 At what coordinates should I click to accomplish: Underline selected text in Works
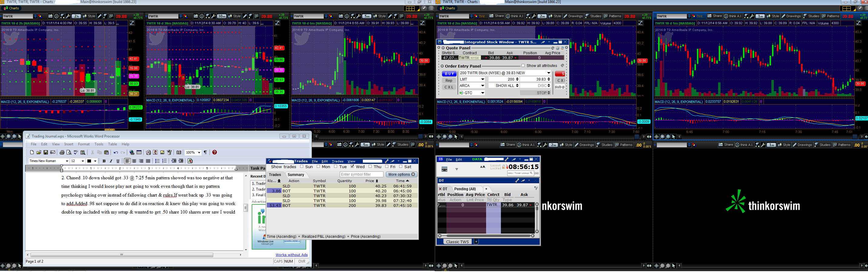(118, 161)
